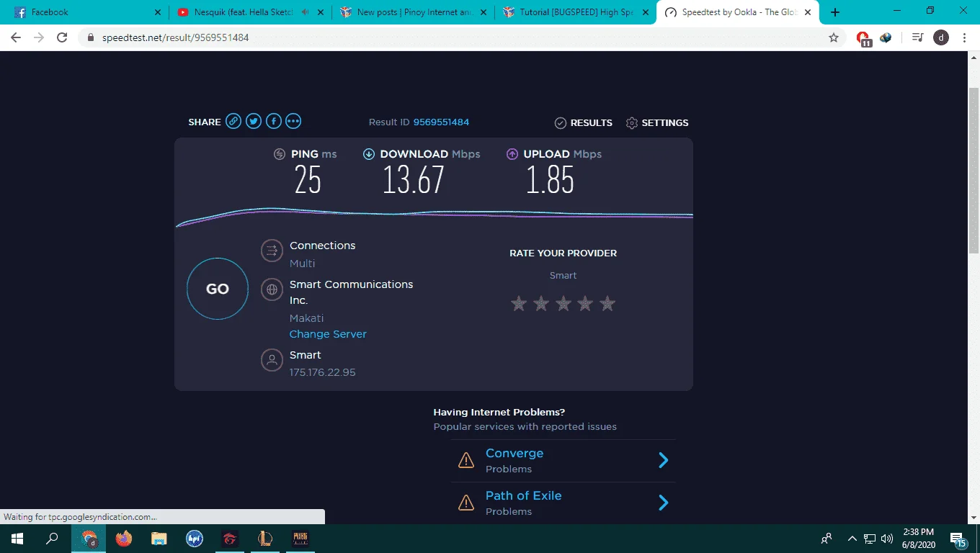Click the upload speed value 1.85
This screenshot has width=980, height=553.
550,180
